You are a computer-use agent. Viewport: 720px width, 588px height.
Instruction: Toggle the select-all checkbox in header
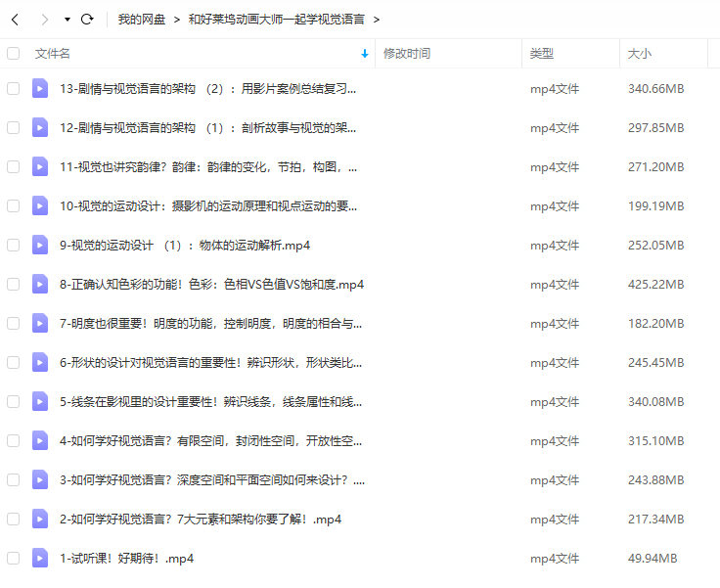tap(13, 54)
